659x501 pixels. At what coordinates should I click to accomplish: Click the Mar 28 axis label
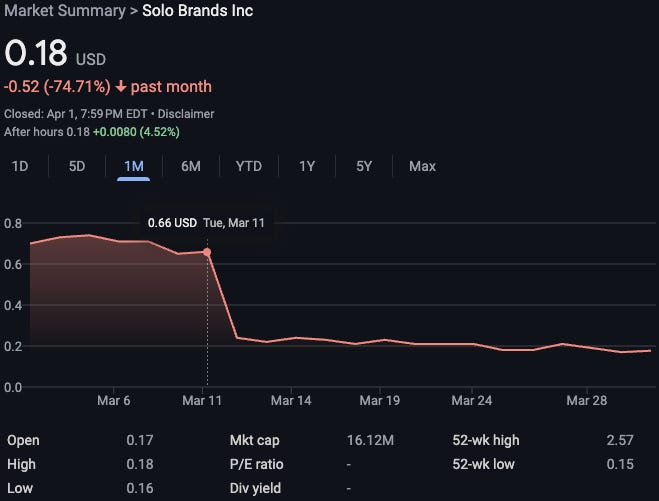point(587,401)
